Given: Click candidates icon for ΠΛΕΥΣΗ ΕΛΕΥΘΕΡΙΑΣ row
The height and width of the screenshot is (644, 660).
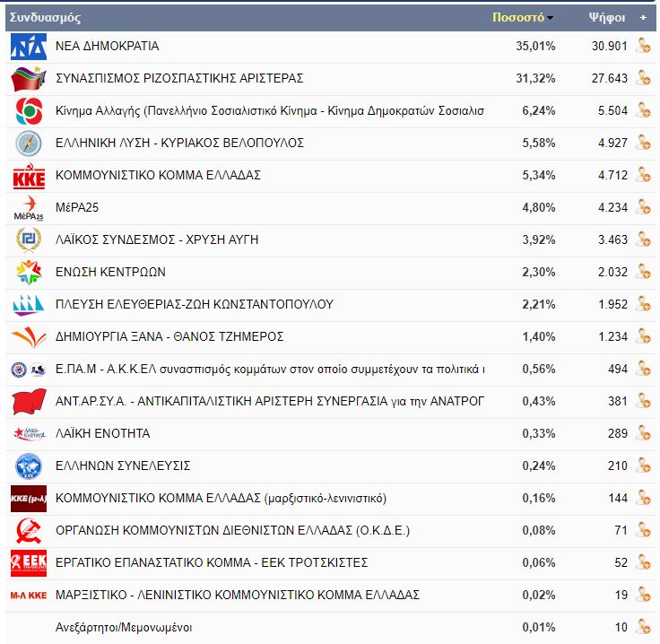Looking at the screenshot, I should tap(643, 304).
